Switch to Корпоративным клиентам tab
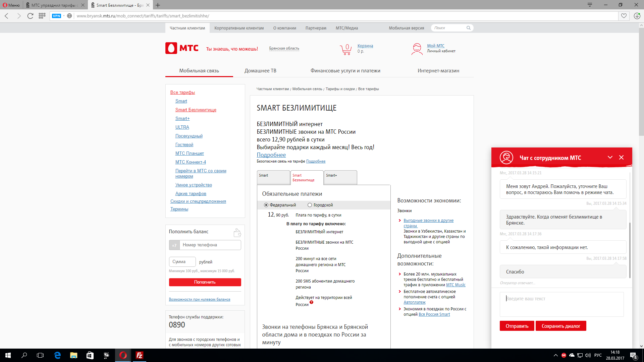 (239, 28)
